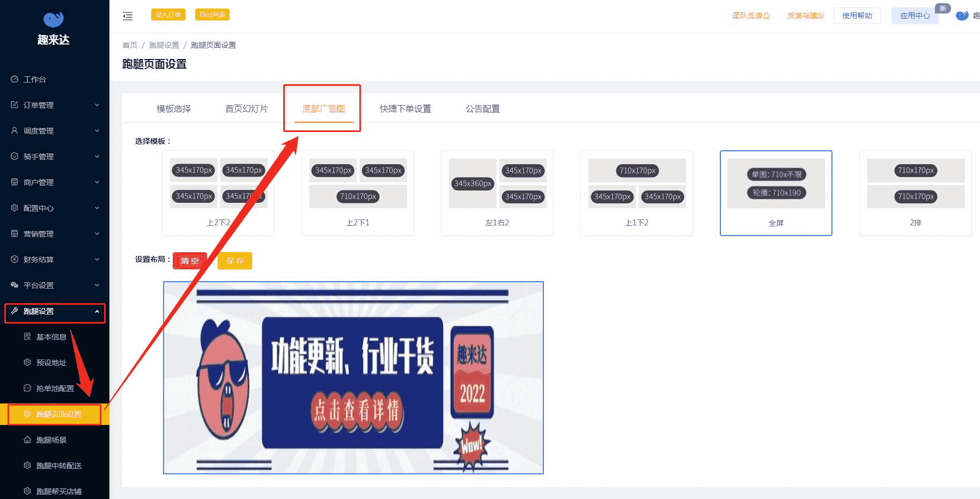Collapse the sidebar with the fold icon
980x499 pixels.
click(128, 16)
